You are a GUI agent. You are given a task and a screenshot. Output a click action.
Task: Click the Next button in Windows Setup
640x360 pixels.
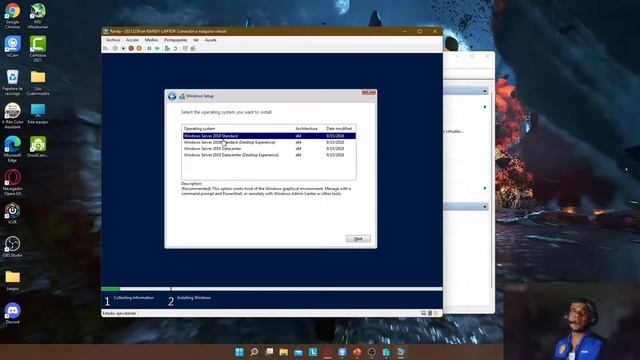358,238
